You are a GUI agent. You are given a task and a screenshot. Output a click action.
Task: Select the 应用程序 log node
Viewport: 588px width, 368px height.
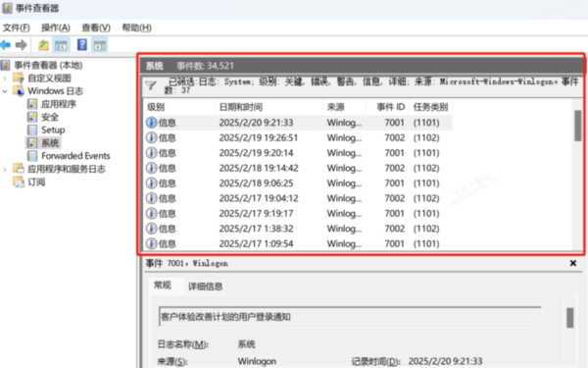click(59, 104)
